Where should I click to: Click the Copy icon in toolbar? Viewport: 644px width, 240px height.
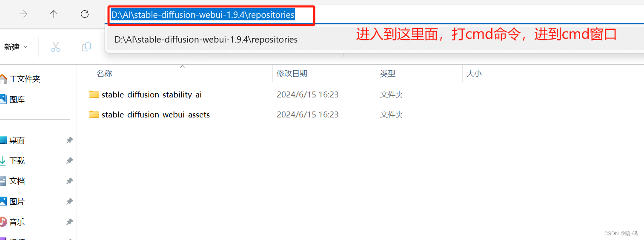[86, 47]
